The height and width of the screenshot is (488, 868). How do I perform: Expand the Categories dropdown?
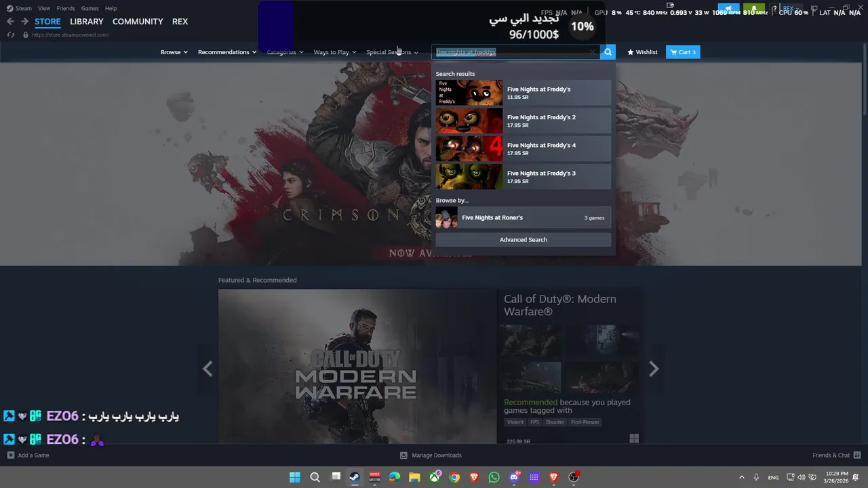[x=285, y=52]
